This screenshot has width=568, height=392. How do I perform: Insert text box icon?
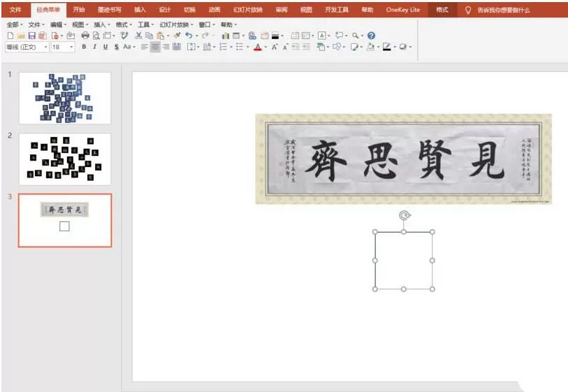coord(321,36)
